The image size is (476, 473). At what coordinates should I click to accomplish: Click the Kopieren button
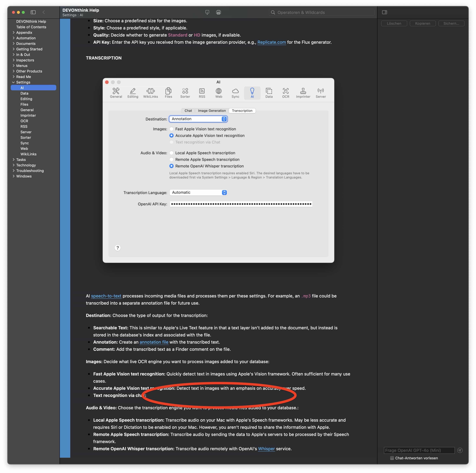pos(422,23)
